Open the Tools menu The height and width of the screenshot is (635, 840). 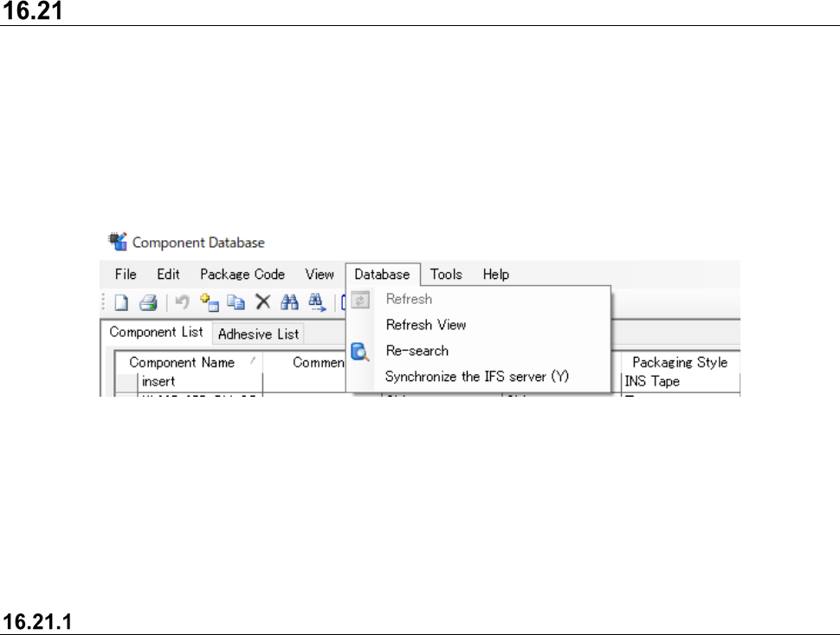pos(446,275)
